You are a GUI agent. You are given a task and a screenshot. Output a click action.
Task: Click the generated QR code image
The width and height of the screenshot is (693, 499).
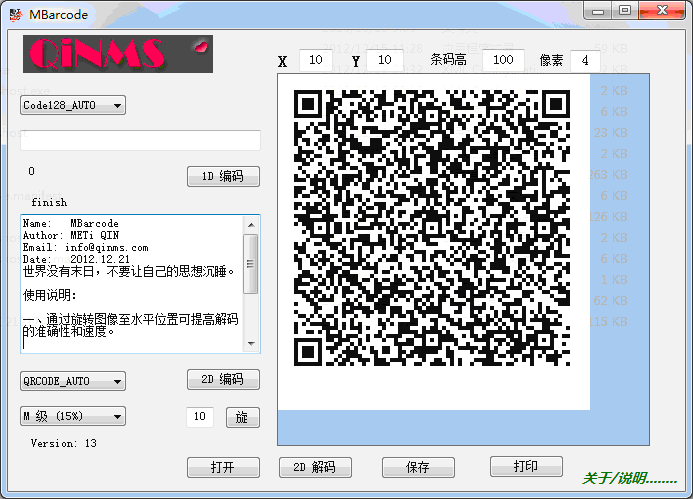[x=432, y=228]
